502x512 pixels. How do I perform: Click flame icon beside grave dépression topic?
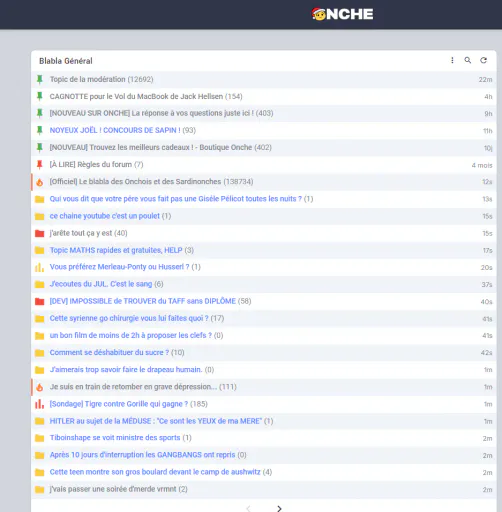pos(40,387)
